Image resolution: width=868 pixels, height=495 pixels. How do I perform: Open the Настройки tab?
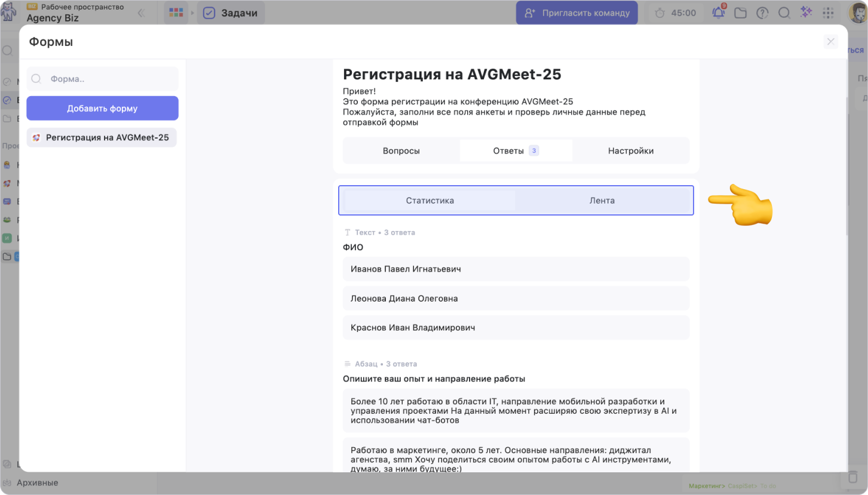pos(631,151)
